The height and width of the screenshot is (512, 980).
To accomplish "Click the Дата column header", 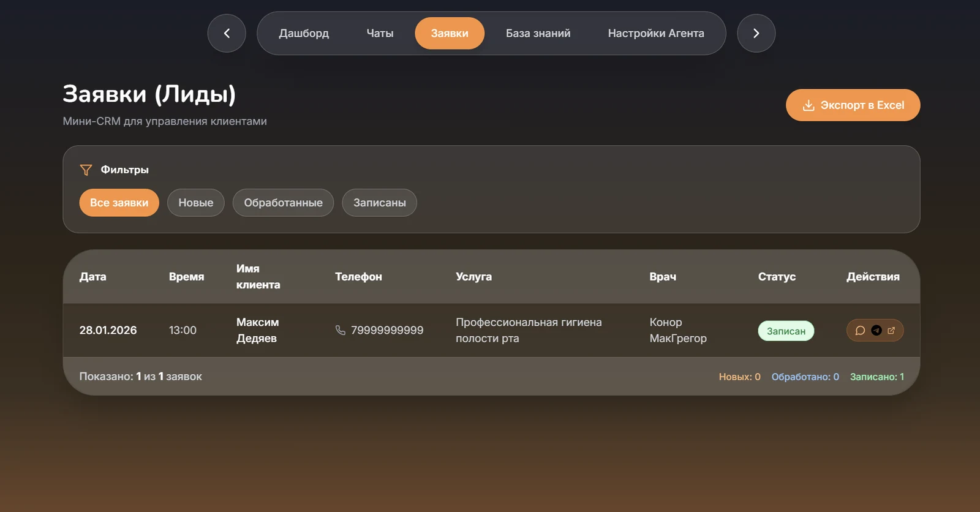I will tap(93, 276).
